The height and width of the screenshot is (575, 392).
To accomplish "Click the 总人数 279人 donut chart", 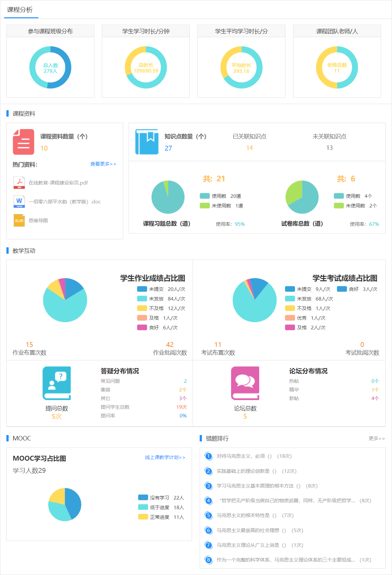I will point(50,68).
